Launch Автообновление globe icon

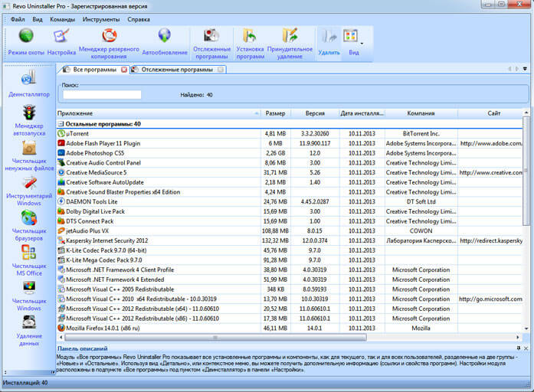[165, 35]
